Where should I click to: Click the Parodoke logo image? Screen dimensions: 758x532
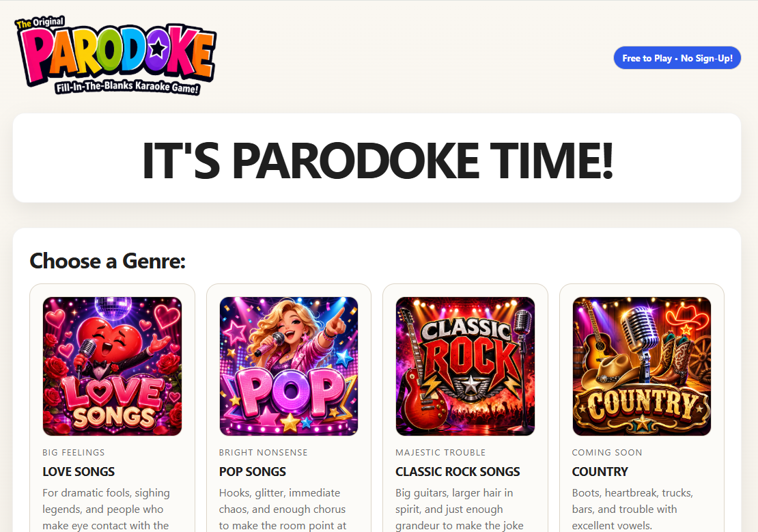[115, 55]
